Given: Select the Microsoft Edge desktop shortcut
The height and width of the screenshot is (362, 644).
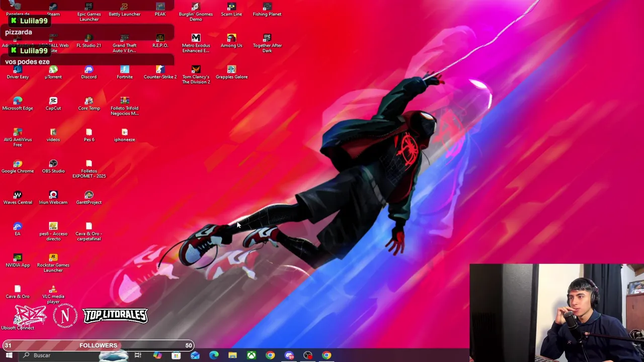Looking at the screenshot, I should pos(18,104).
